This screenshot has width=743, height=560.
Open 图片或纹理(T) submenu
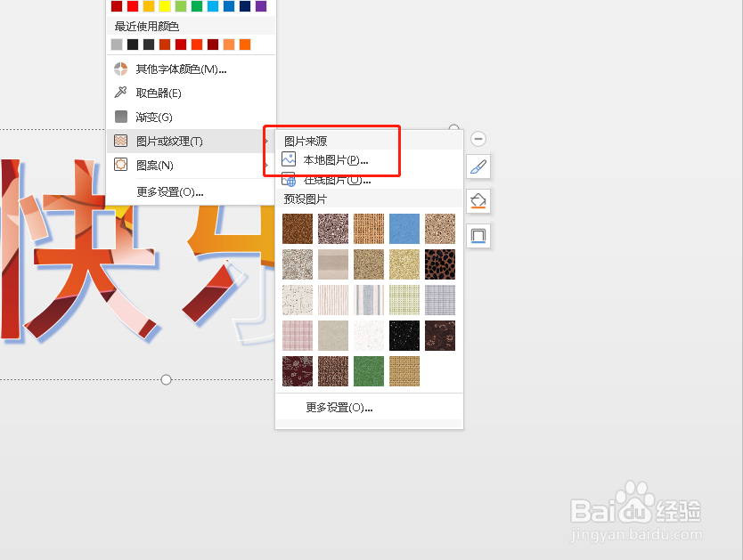pos(191,141)
